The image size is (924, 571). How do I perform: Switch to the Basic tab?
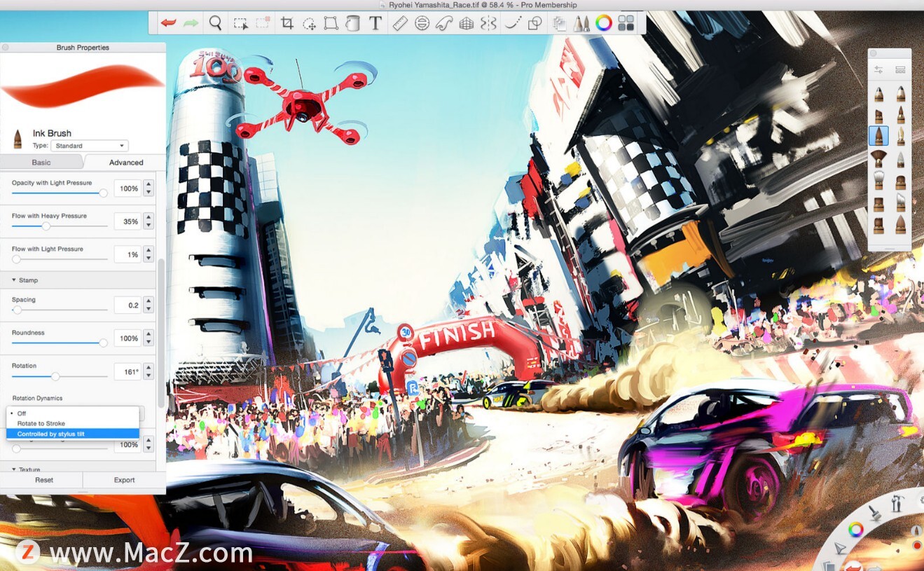41,163
